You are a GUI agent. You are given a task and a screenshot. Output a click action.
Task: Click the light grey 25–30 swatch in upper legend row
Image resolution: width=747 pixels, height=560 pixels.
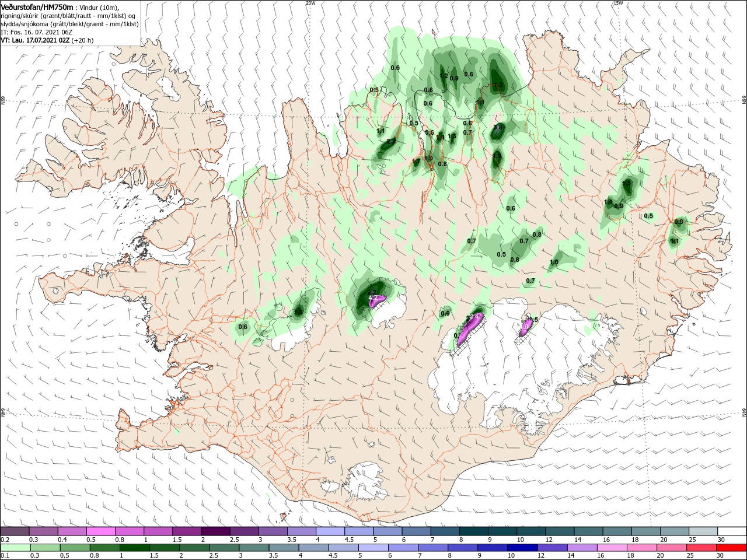point(703,531)
